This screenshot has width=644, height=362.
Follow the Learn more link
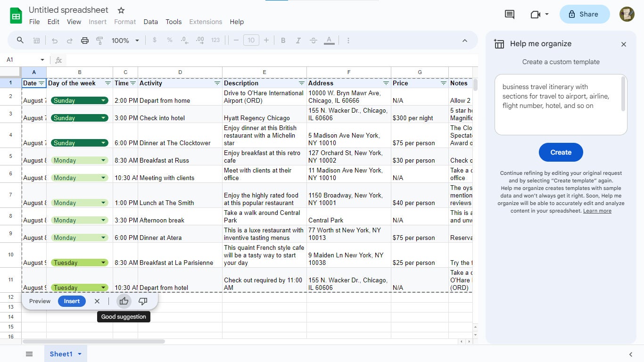[x=597, y=211]
